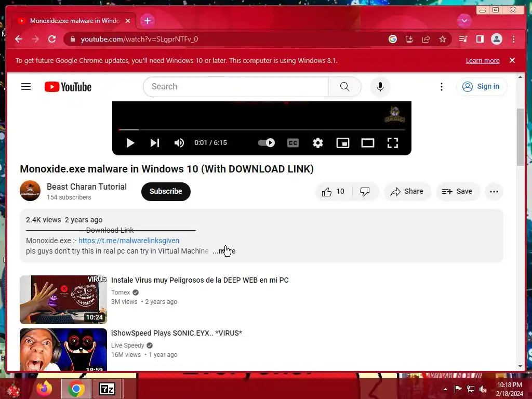Viewport: 532px width, 399px height.
Task: Toggle closed captions CC button
Action: 293,143
